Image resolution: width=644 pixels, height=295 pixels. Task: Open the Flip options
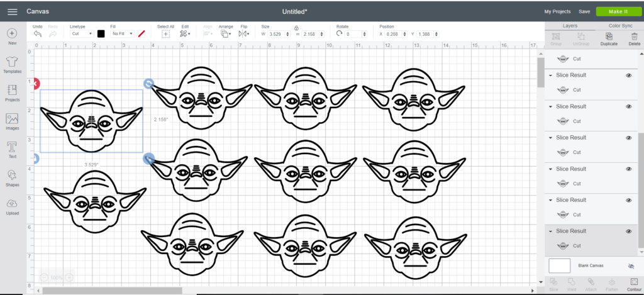243,34
